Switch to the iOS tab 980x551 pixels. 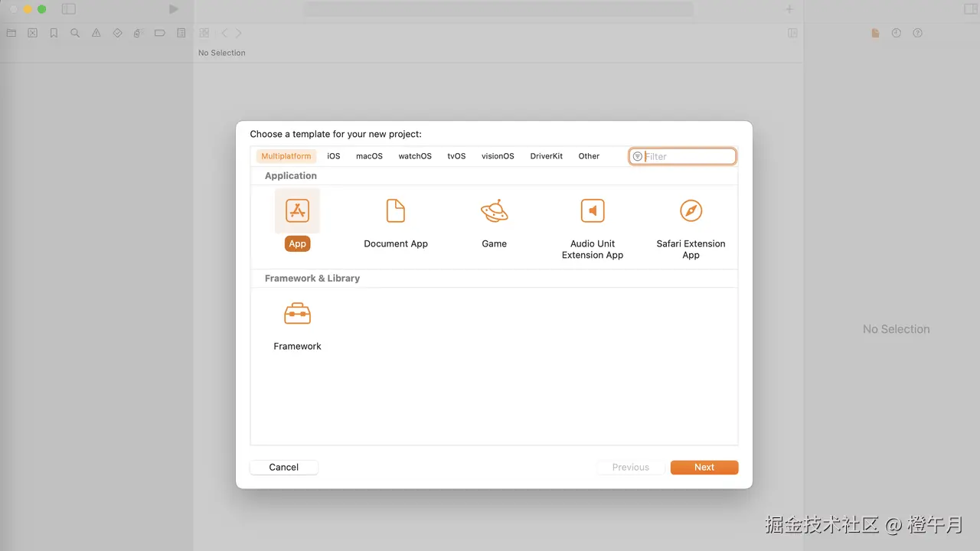[334, 156]
